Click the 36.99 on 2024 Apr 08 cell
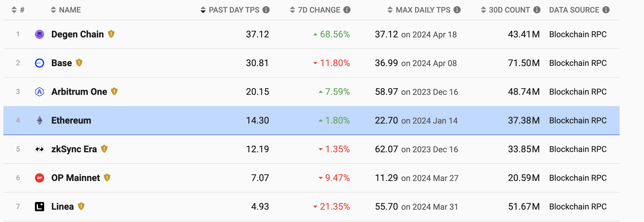Image resolution: width=644 pixels, height=222 pixels. pos(416,63)
